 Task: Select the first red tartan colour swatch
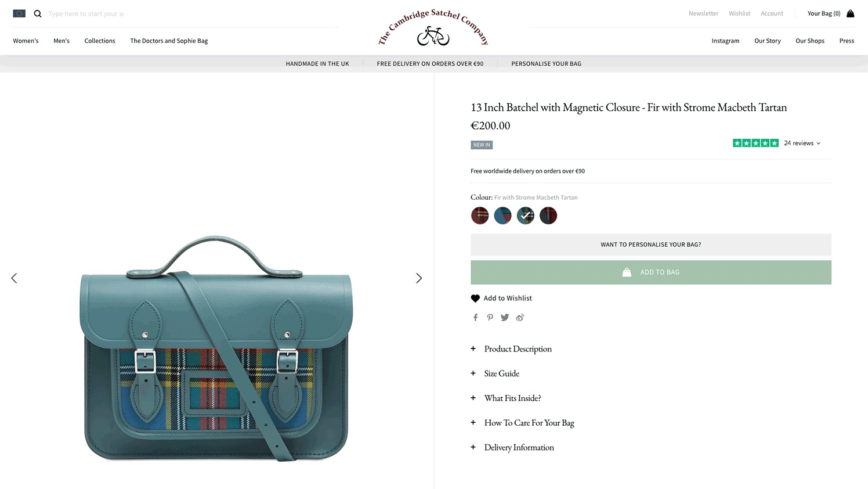pos(480,215)
